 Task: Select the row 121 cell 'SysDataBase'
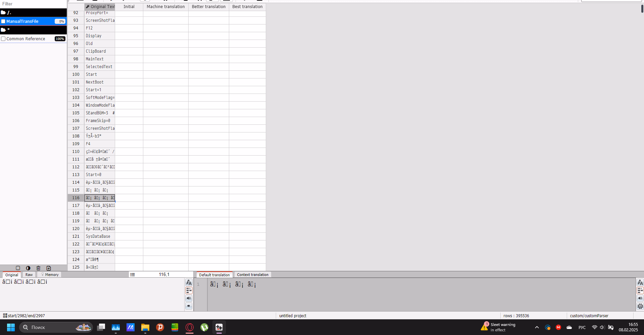(100, 236)
